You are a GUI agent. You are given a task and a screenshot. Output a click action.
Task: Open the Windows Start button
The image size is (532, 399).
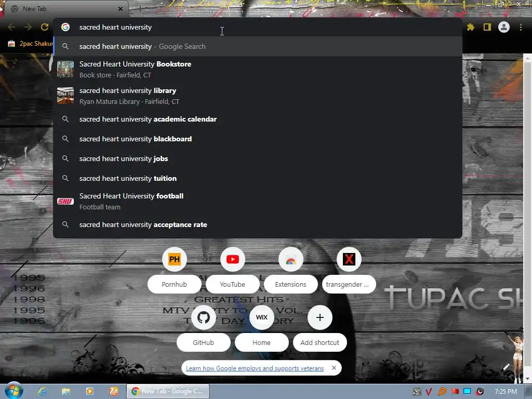pos(14,391)
